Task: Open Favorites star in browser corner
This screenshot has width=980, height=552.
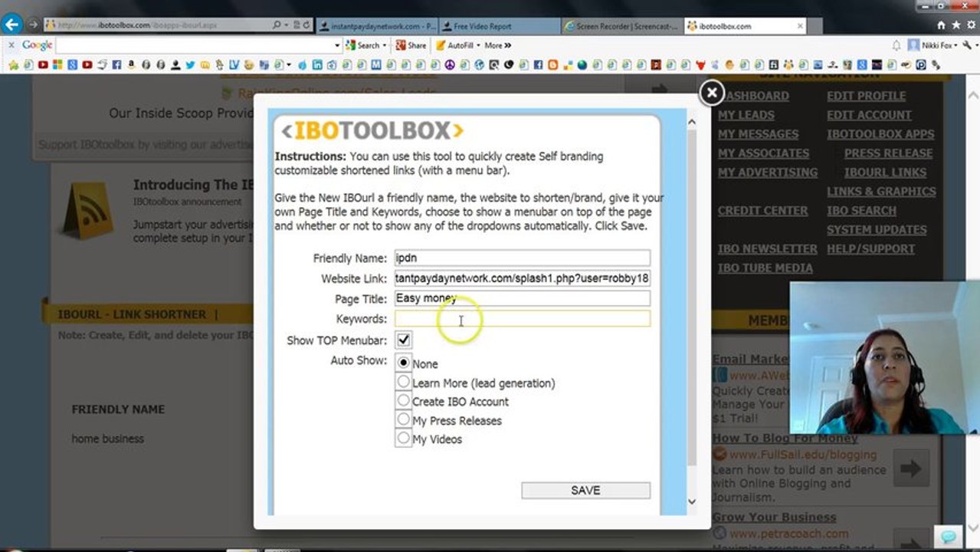Action: pos(955,25)
